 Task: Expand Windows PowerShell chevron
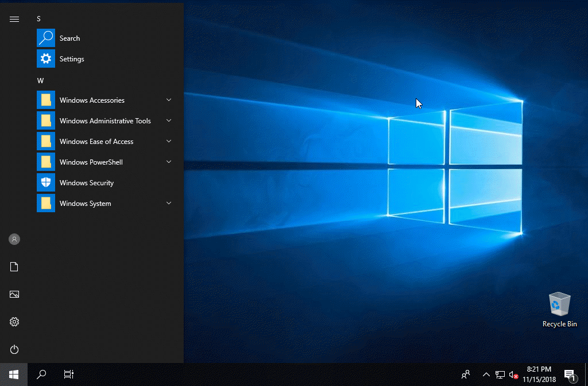pos(169,162)
